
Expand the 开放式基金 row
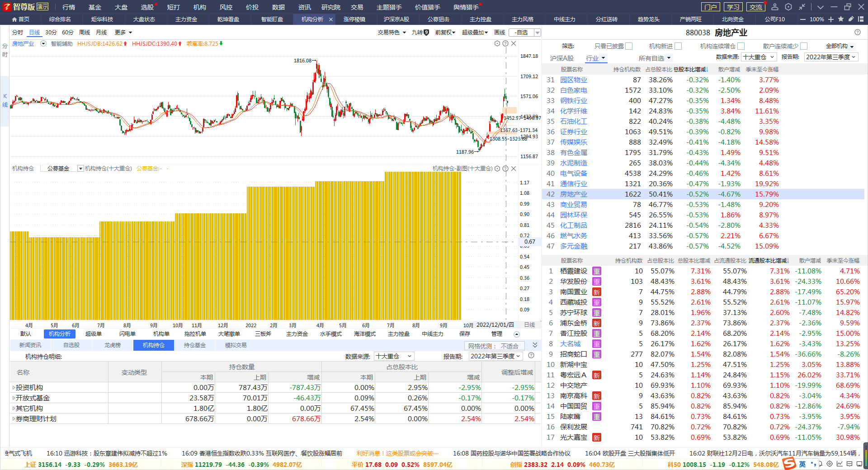(14, 398)
